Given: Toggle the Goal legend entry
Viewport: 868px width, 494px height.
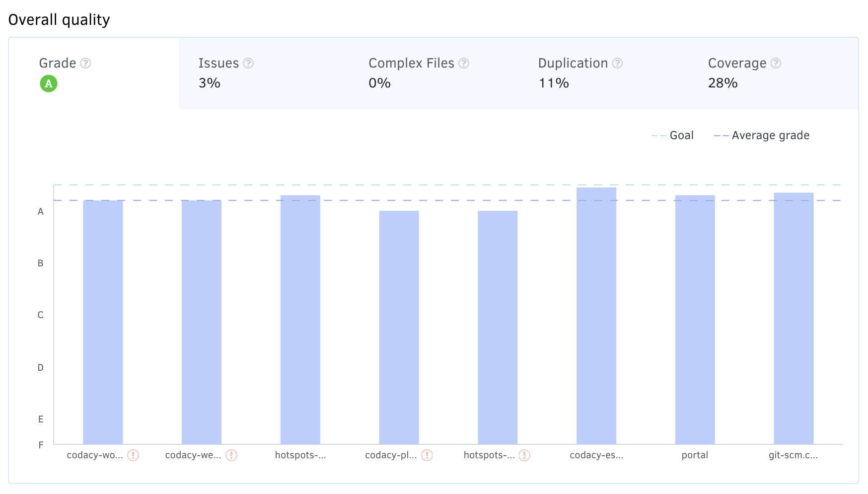Looking at the screenshot, I should pyautogui.click(x=673, y=136).
